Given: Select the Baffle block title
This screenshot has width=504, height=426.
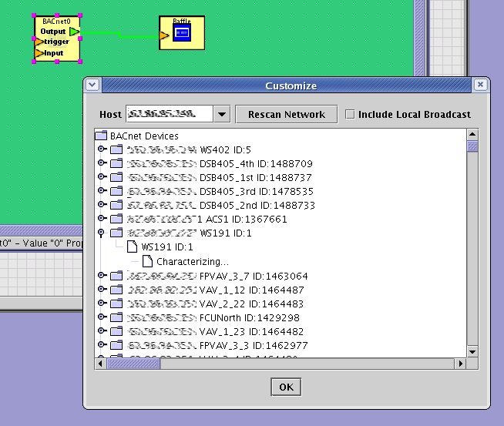Looking at the screenshot, I should click(x=182, y=21).
